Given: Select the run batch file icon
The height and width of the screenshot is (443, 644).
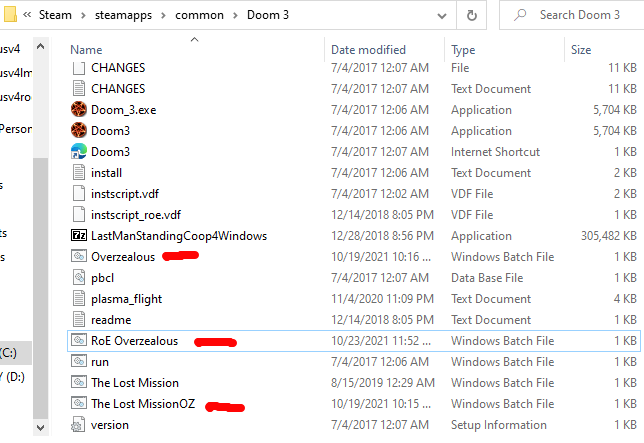Looking at the screenshot, I should click(78, 361).
